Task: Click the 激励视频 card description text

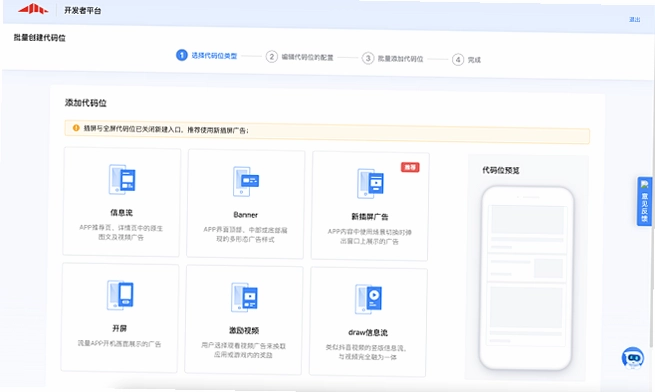Action: (x=244, y=350)
